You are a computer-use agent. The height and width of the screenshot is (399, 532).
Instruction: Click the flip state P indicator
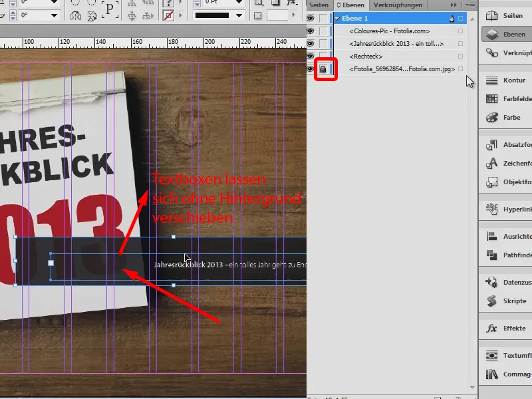tap(110, 9)
